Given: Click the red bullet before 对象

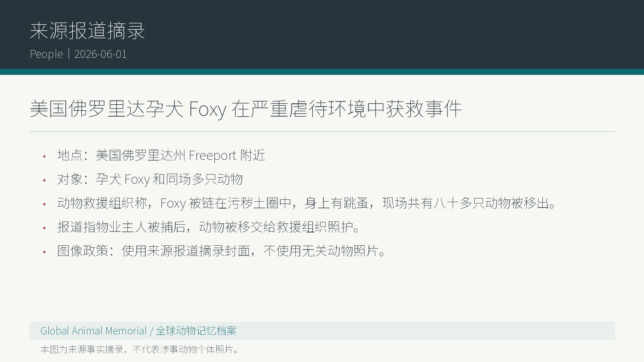Looking at the screenshot, I should pyautogui.click(x=45, y=180).
